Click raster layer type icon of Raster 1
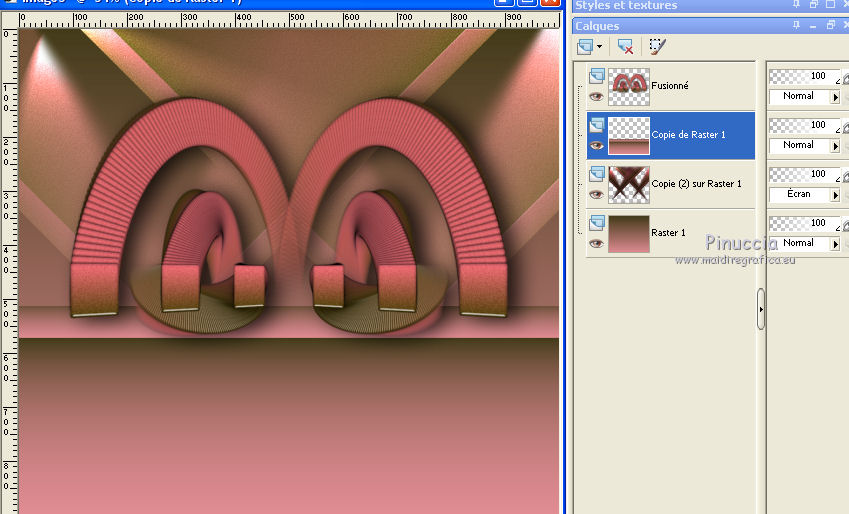849x514 pixels. (x=597, y=223)
